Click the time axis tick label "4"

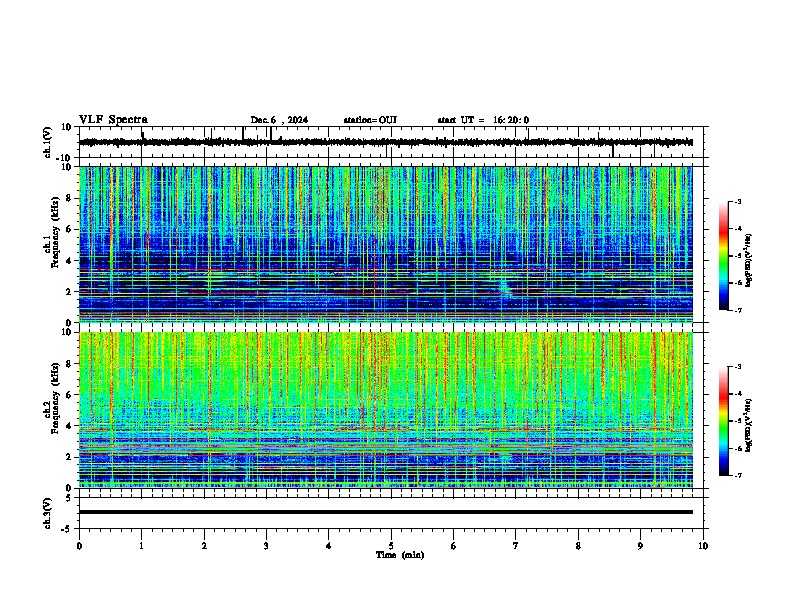click(328, 546)
